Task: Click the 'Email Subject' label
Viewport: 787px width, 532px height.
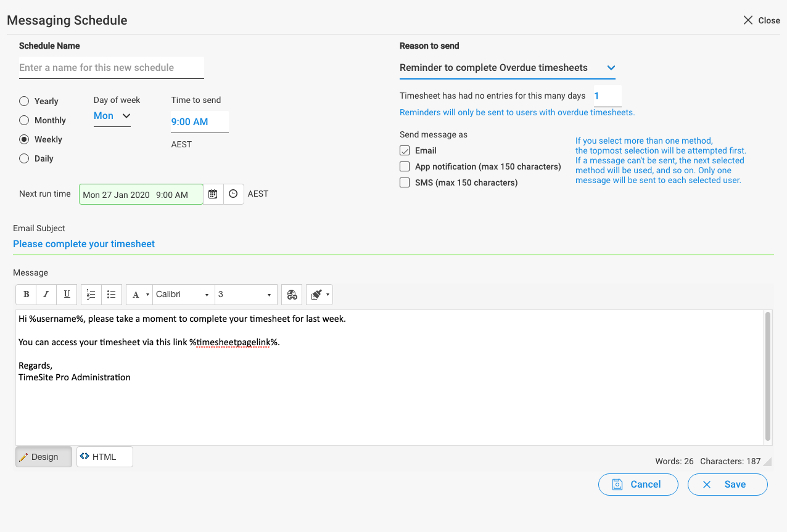Action: pos(39,228)
